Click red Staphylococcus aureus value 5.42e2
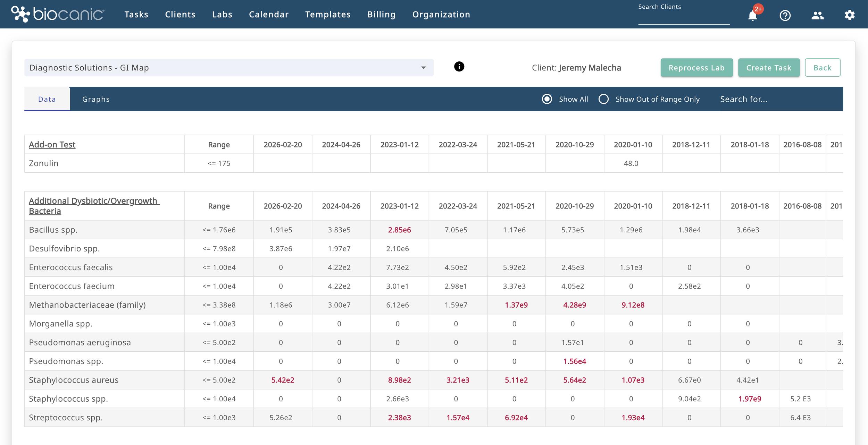 283,380
